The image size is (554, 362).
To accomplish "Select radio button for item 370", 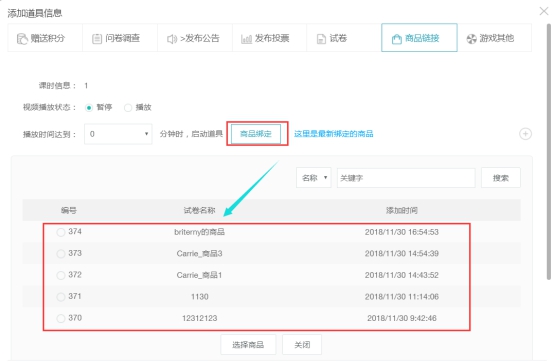I will point(61,318).
